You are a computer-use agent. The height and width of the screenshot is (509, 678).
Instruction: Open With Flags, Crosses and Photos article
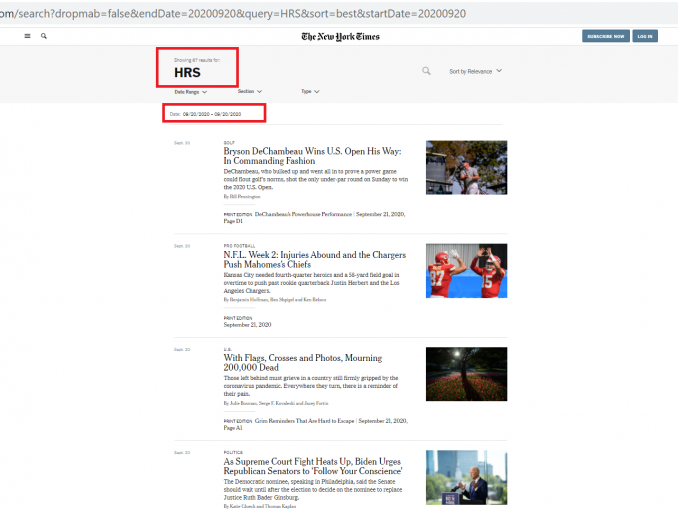click(x=303, y=362)
